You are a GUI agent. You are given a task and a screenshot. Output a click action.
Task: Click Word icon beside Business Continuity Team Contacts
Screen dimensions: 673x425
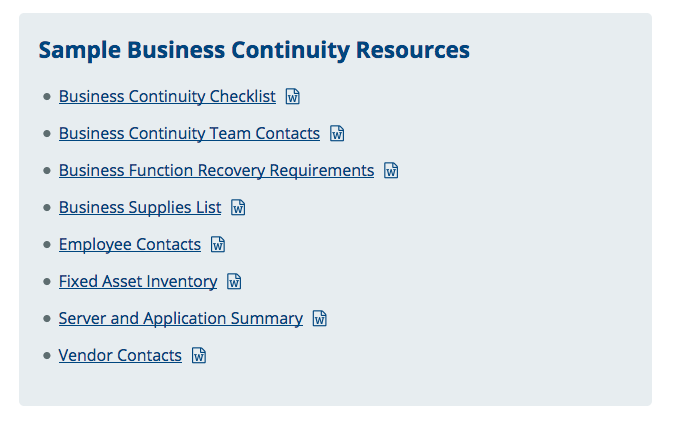pyautogui.click(x=337, y=133)
